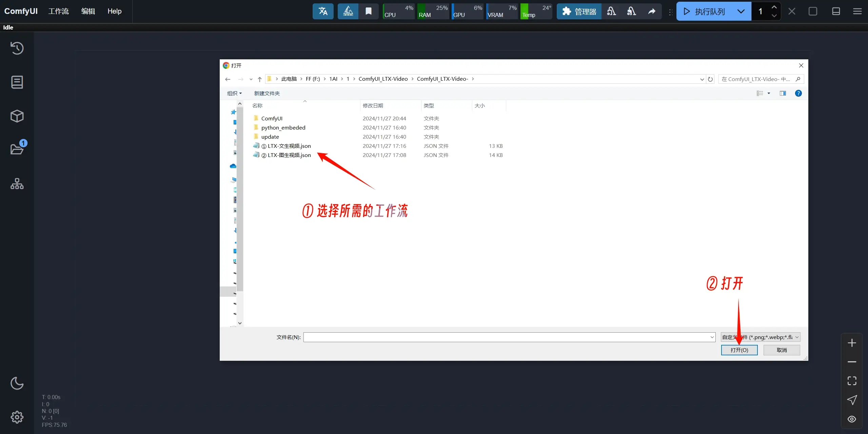Click the 新建文件夹 button
Viewport: 868px width, 434px height.
267,93
